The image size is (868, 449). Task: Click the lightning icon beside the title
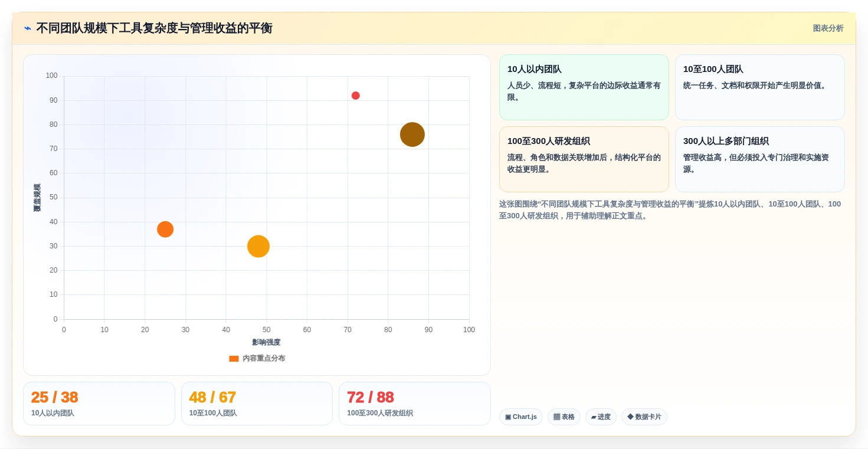(28, 28)
